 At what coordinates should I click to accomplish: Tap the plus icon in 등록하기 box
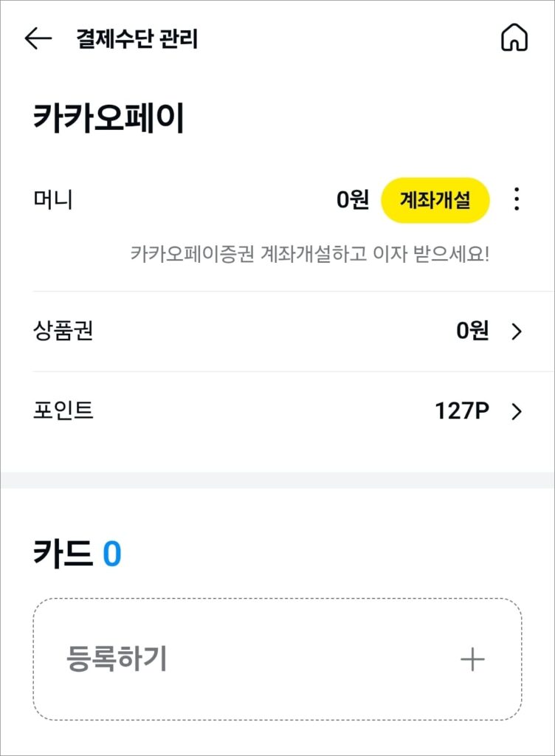[x=472, y=659]
